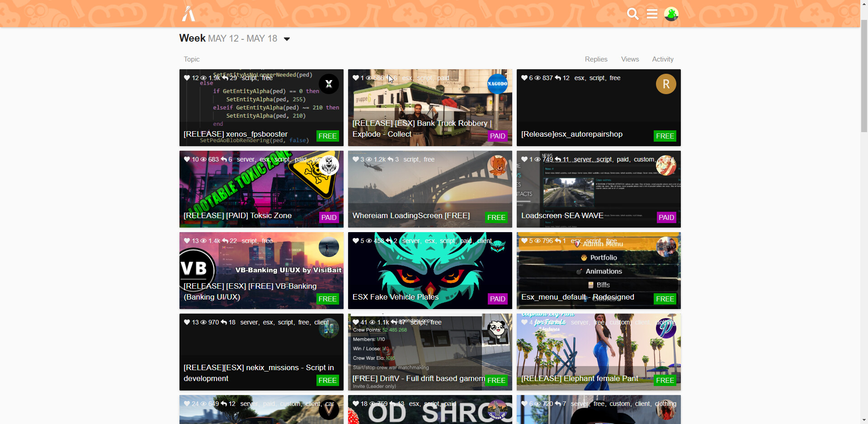The height and width of the screenshot is (424, 868).
Task: Click the 'free' tag on xenos_fpsbooster card
Action: coord(267,78)
